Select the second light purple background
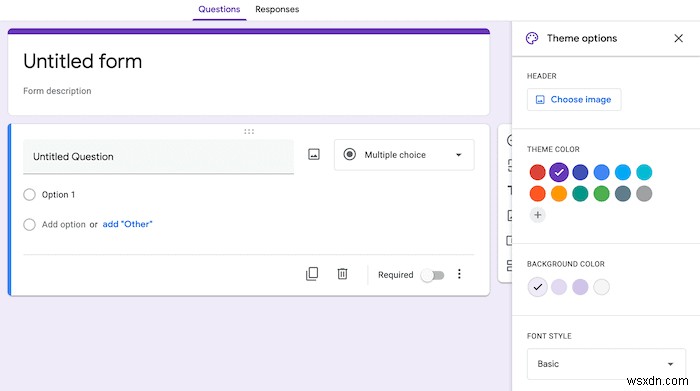700x391 pixels. pyautogui.click(x=559, y=287)
